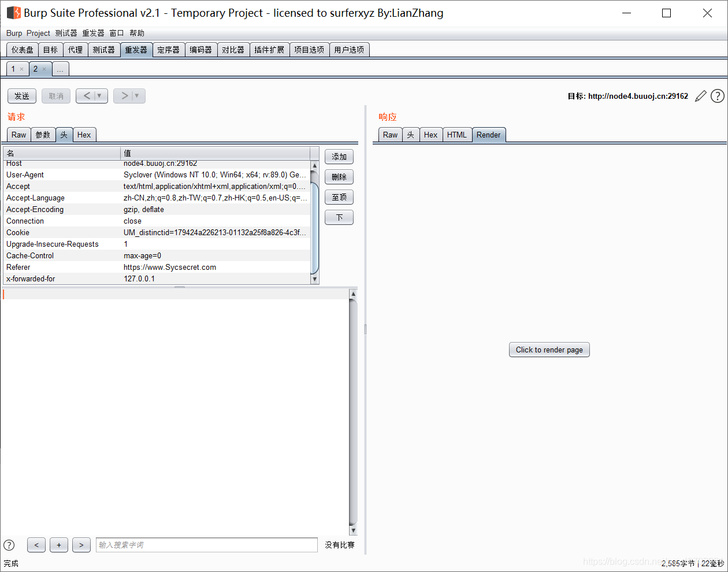Show request Hex tab

coord(84,135)
